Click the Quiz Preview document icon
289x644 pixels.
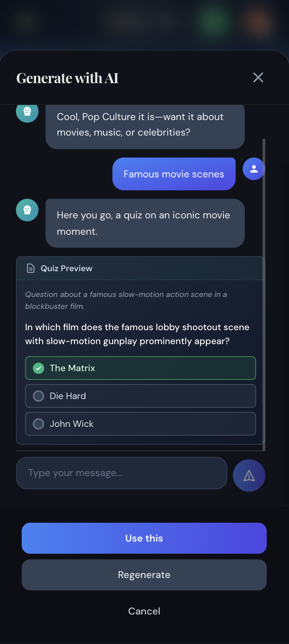(31, 268)
